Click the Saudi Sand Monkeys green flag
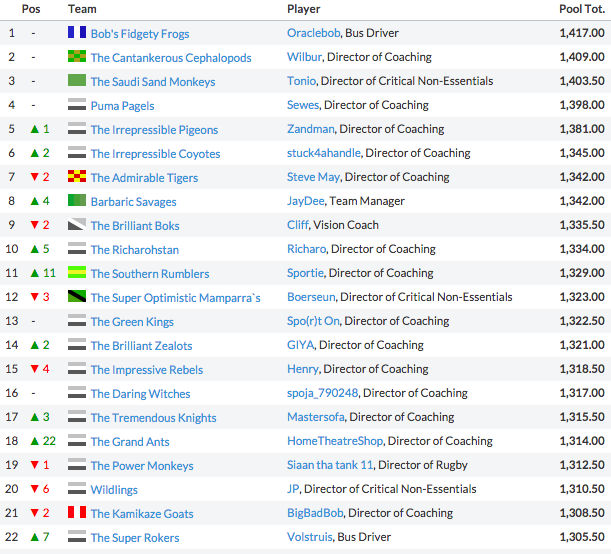The width and height of the screenshot is (611, 554). [77, 80]
